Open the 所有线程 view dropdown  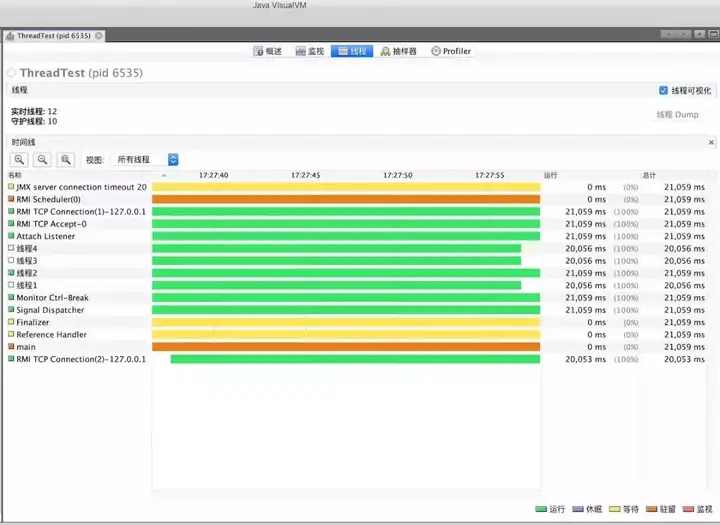point(147,159)
